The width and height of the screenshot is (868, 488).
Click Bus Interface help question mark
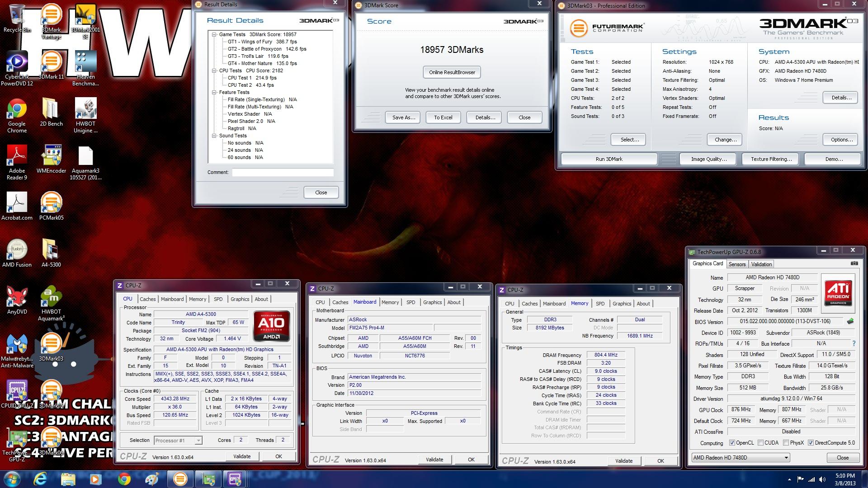tap(854, 343)
